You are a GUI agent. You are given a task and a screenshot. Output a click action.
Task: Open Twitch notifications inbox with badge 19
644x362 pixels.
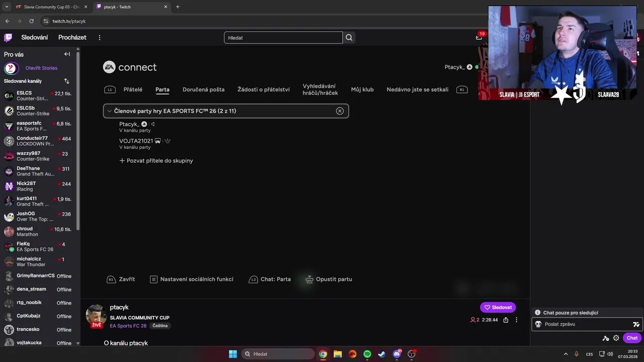479,37
